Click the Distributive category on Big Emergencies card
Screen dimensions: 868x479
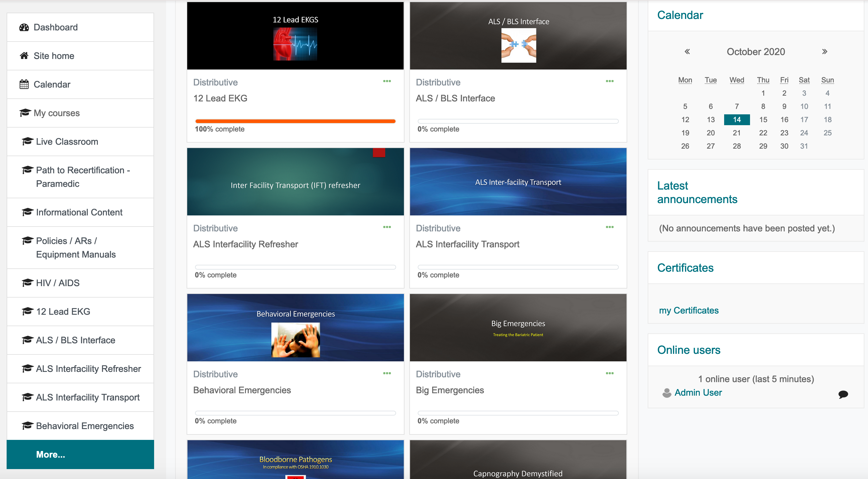coord(438,374)
